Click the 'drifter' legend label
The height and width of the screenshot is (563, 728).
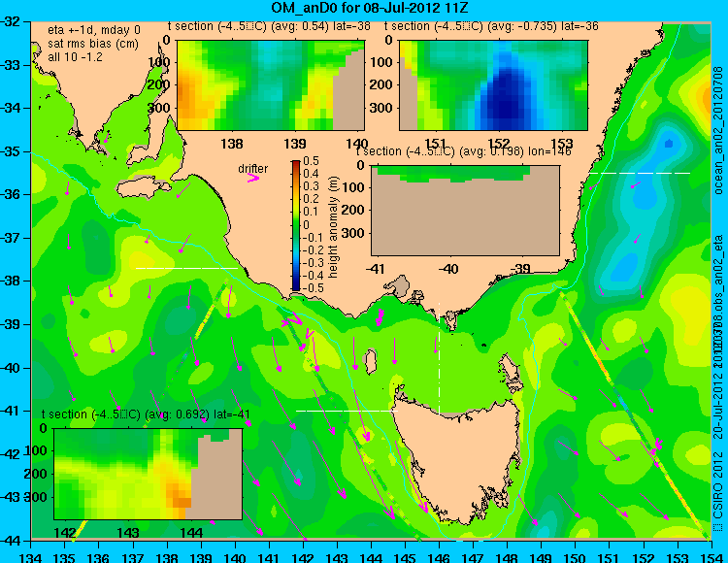(x=253, y=169)
